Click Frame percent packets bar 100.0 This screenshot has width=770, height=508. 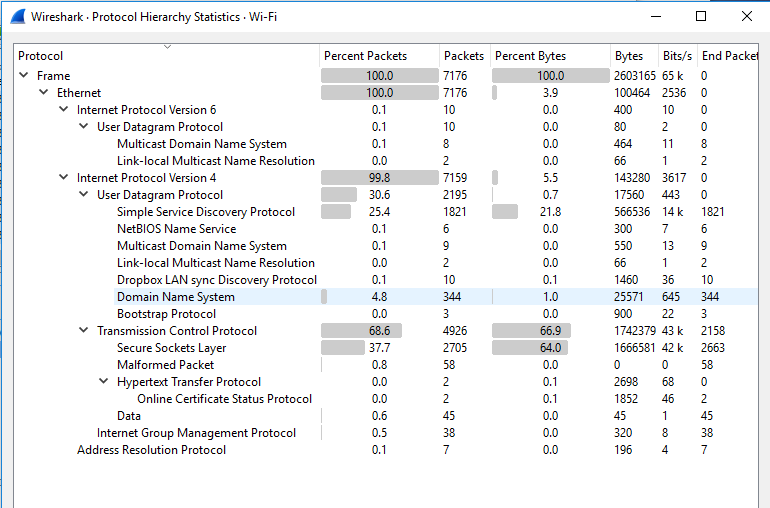(x=380, y=76)
